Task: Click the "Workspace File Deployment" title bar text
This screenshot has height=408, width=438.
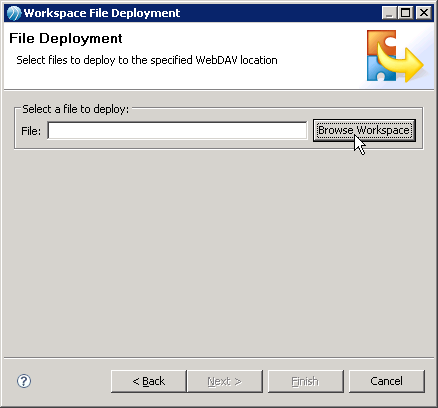Action: coord(102,13)
